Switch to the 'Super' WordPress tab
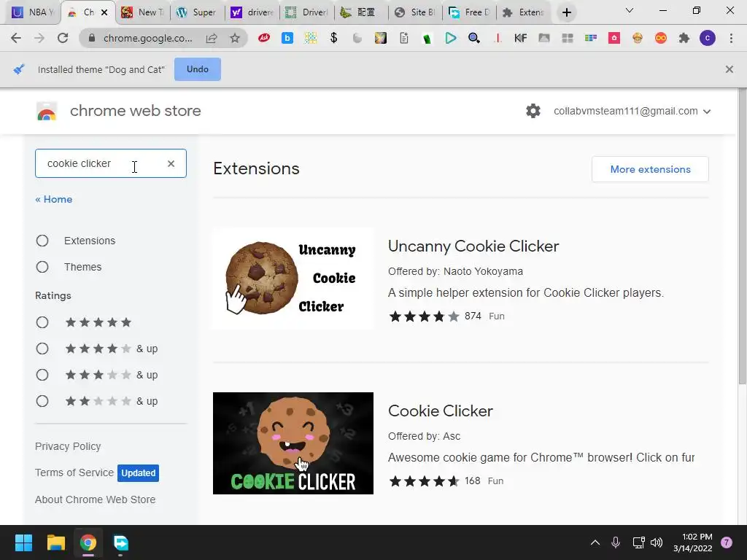The image size is (747, 560). tap(197, 12)
